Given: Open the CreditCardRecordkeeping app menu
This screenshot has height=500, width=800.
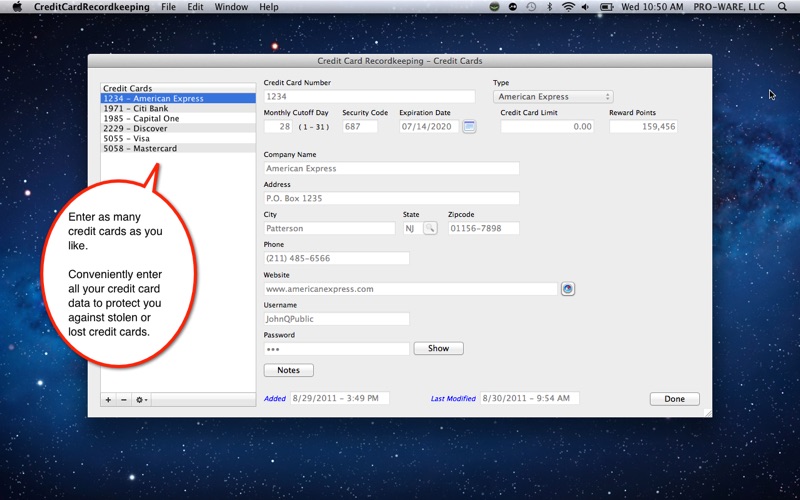Looking at the screenshot, I should [92, 7].
